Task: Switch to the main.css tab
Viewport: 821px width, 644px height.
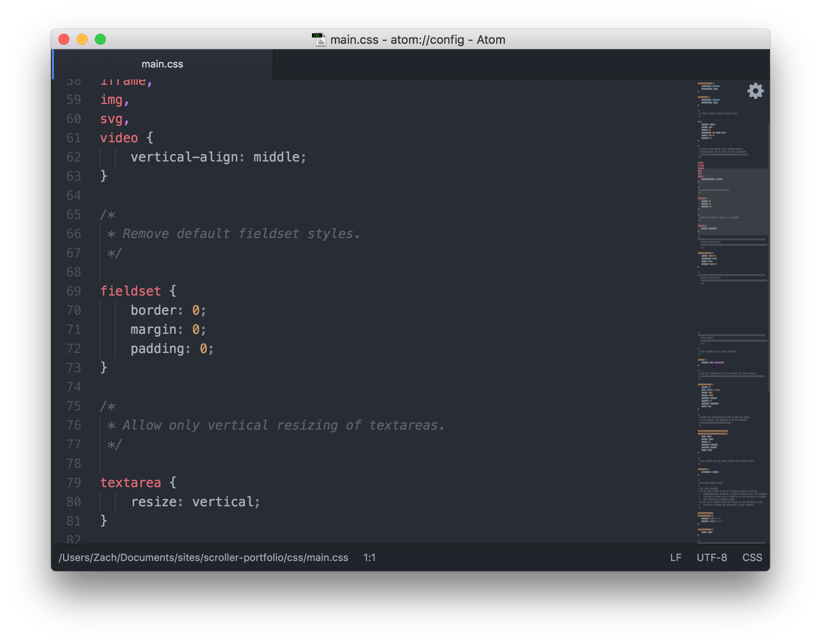Action: click(x=163, y=64)
